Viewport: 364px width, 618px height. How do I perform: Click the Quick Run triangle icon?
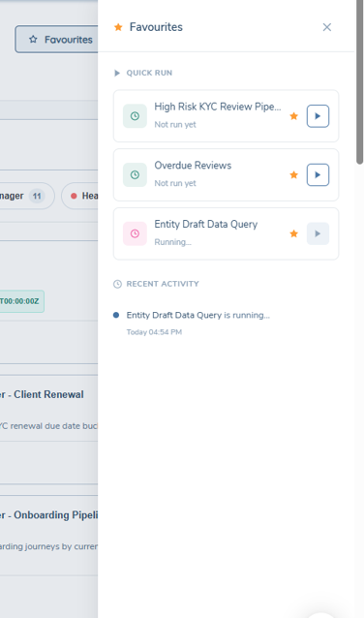pos(117,73)
